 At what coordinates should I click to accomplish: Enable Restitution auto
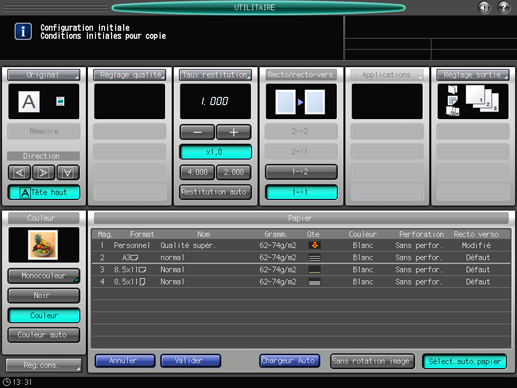coord(215,192)
